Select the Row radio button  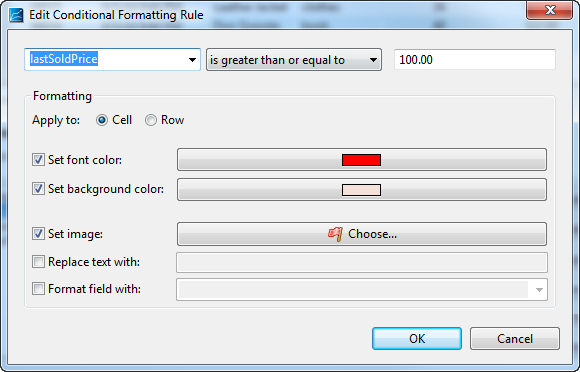pyautogui.click(x=151, y=120)
